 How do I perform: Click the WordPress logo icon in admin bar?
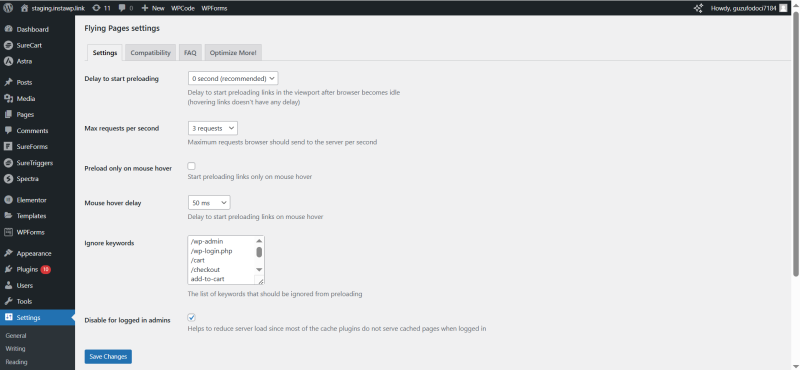pyautogui.click(x=8, y=8)
